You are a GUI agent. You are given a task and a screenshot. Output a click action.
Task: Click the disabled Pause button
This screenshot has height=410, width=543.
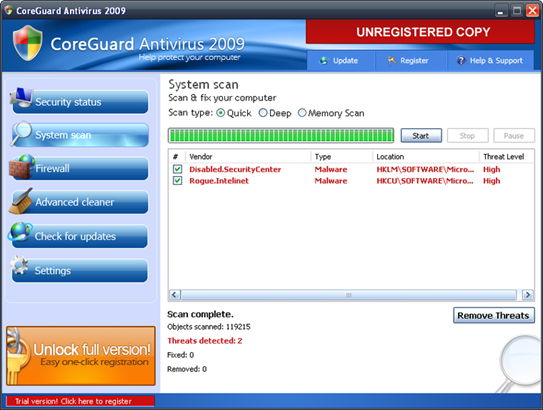click(x=514, y=136)
